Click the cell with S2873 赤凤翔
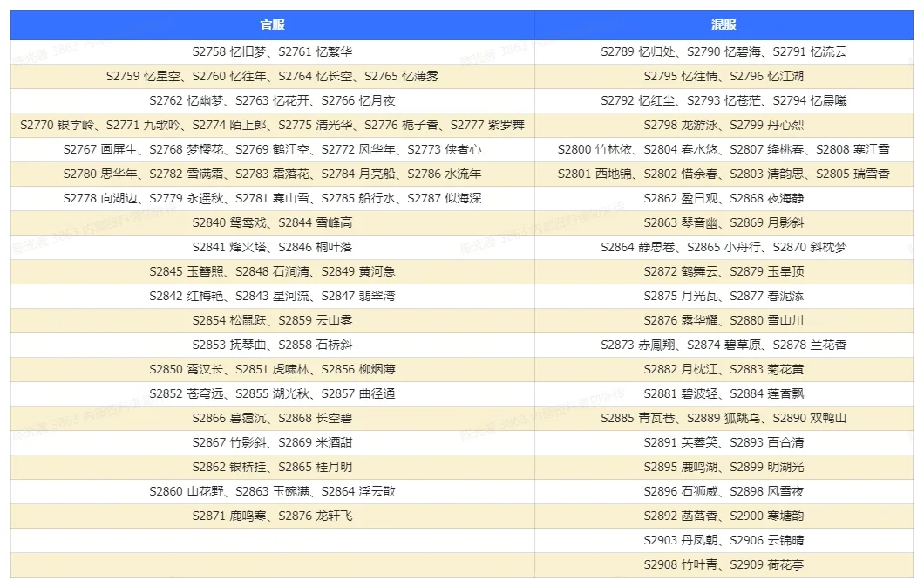924x588 pixels. [x=724, y=345]
